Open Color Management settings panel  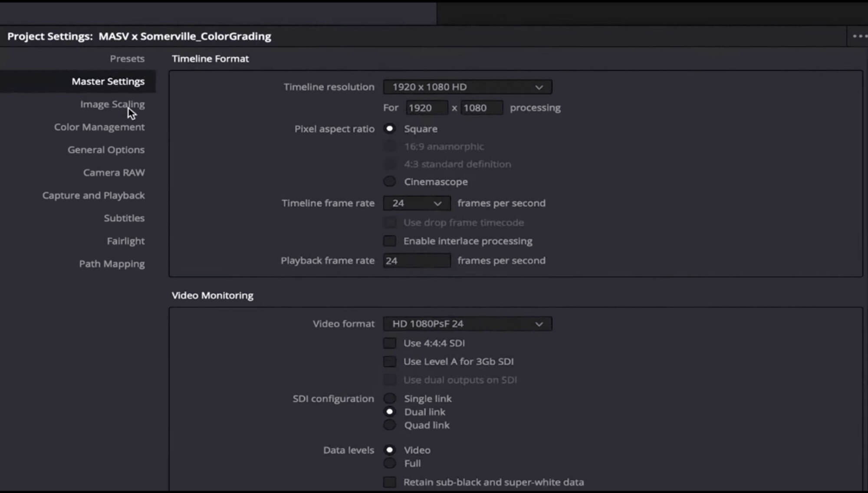pos(99,126)
